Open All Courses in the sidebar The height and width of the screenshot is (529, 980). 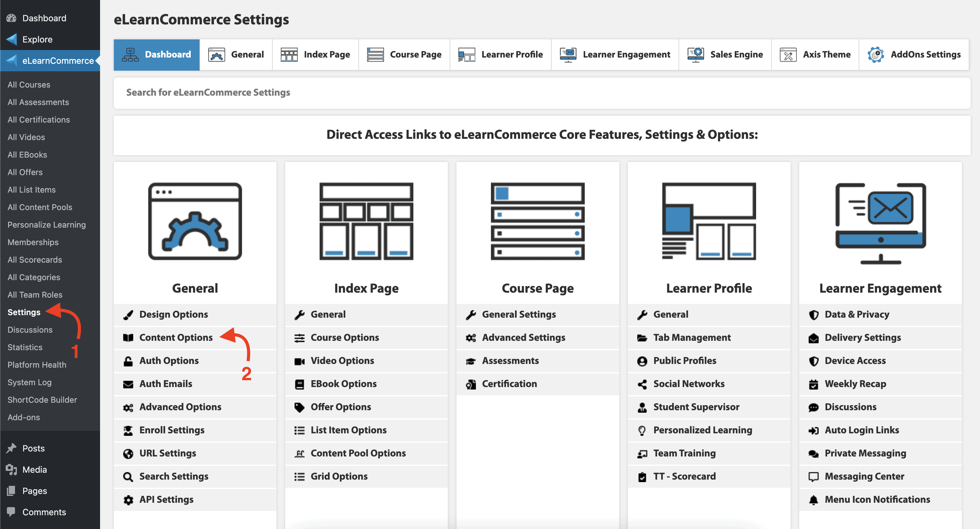click(29, 84)
